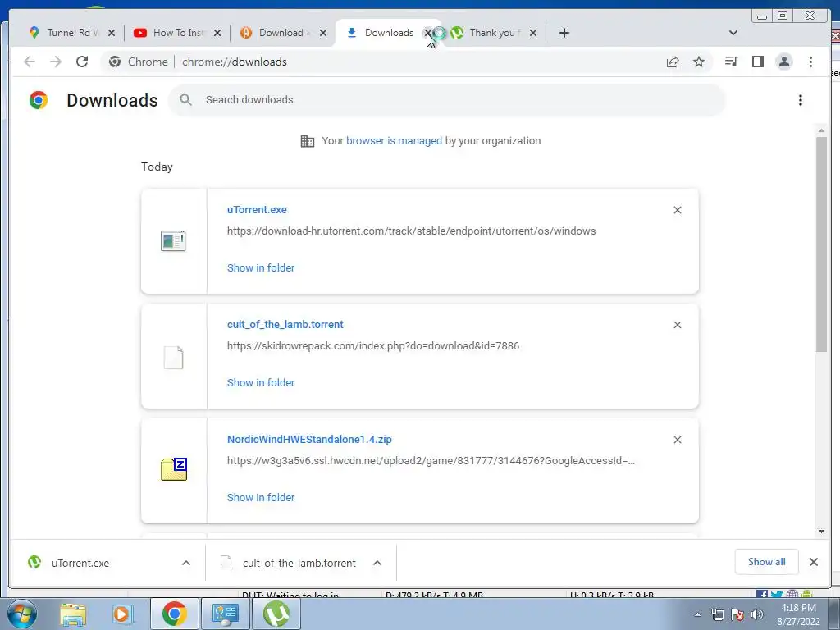Show NordicWindHWEStandalone1.4.zip in folder
Viewport: 840px width, 630px height.
click(x=261, y=497)
